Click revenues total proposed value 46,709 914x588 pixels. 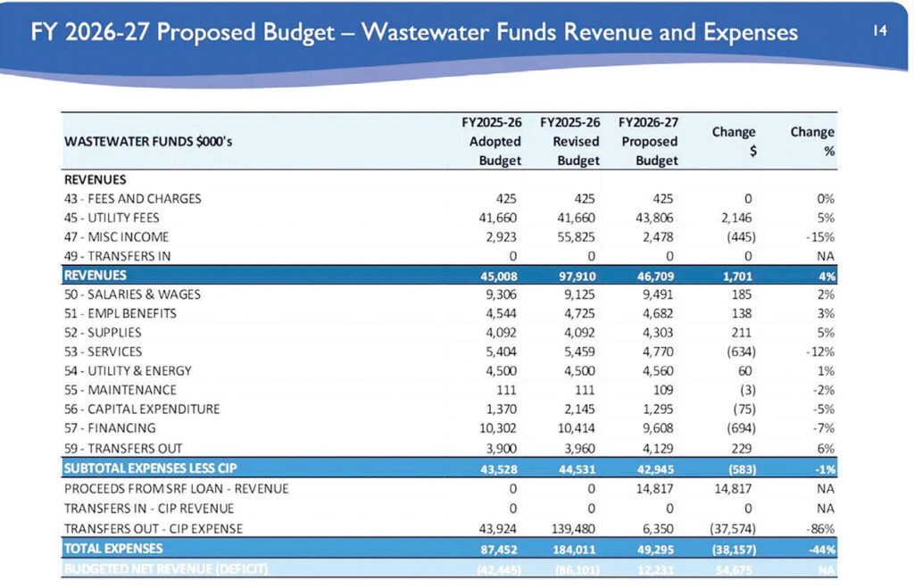[655, 277]
